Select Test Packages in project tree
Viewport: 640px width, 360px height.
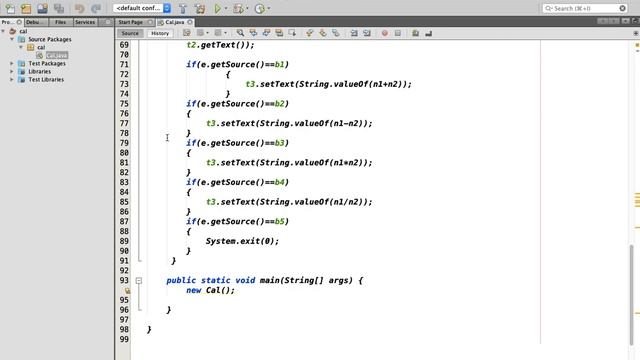(47, 63)
